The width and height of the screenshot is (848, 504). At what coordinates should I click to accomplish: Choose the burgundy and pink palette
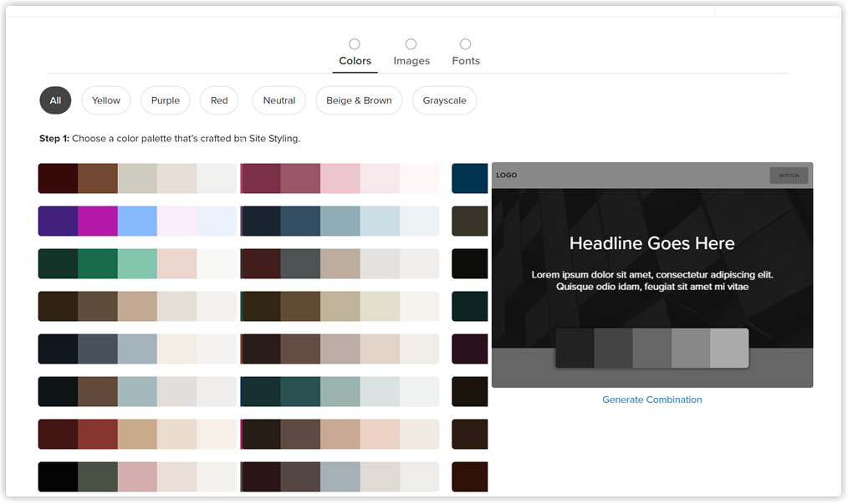(340, 179)
